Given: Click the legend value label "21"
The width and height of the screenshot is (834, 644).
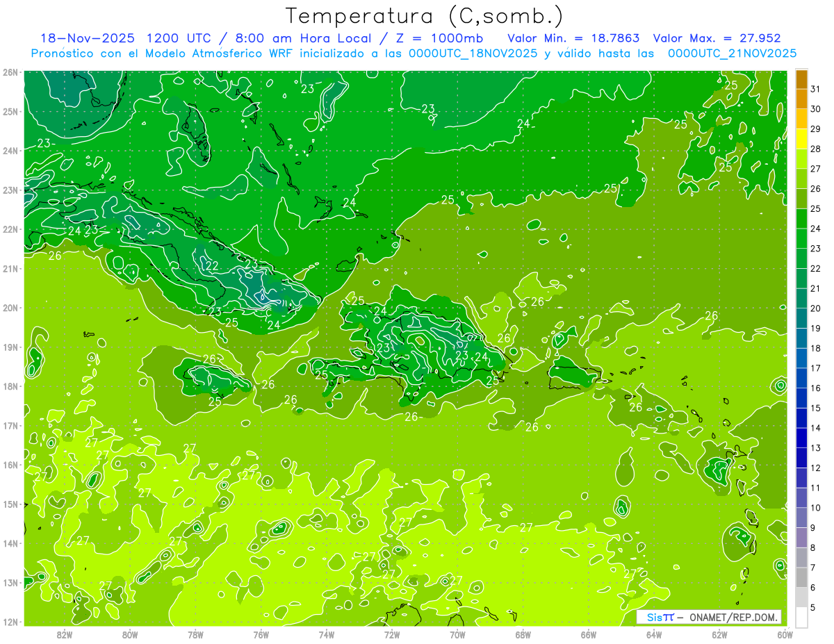Looking at the screenshot, I should click(x=815, y=288).
